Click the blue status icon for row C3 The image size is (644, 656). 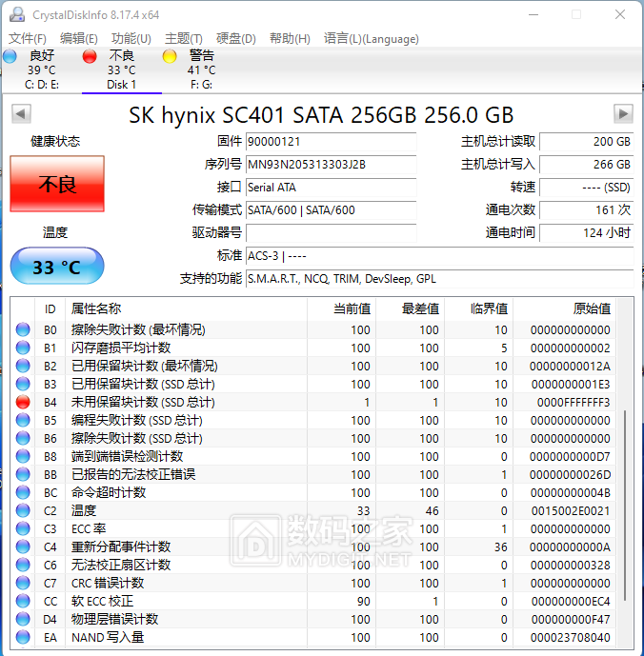(23, 528)
